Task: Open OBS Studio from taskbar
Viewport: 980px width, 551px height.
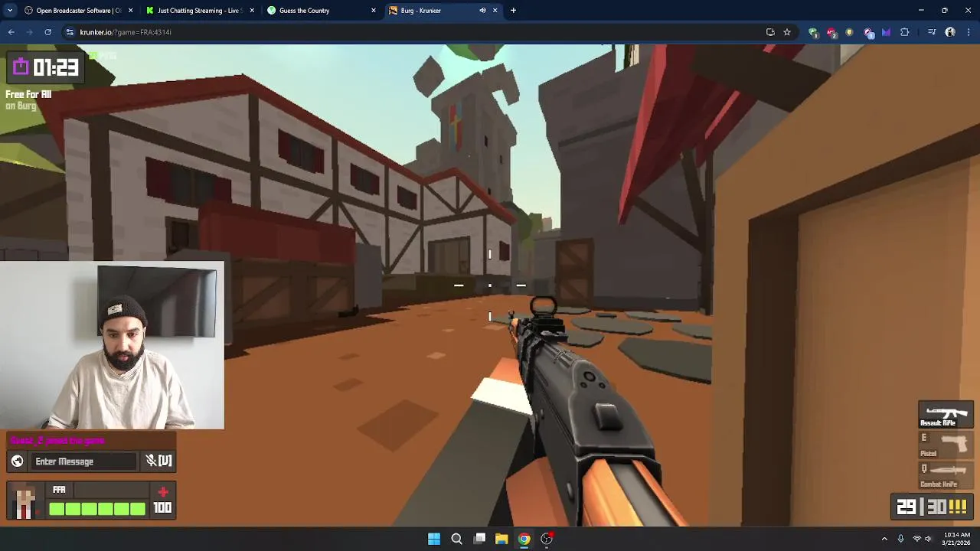Action: tap(547, 539)
